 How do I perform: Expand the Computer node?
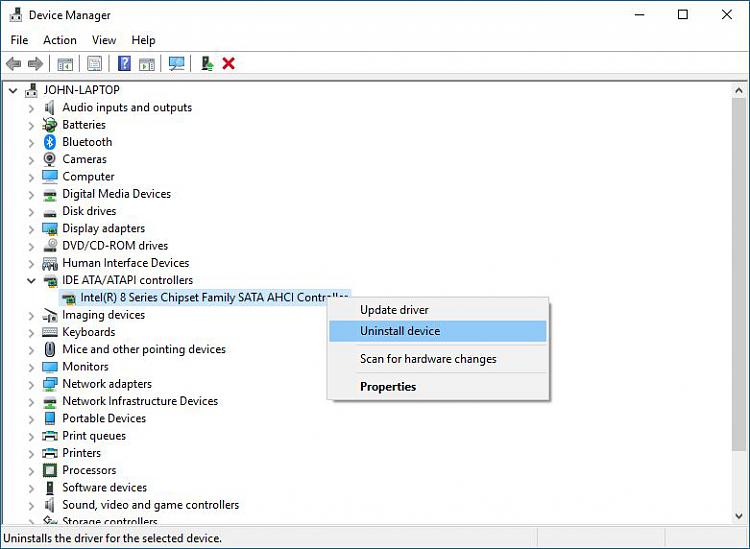(x=31, y=177)
